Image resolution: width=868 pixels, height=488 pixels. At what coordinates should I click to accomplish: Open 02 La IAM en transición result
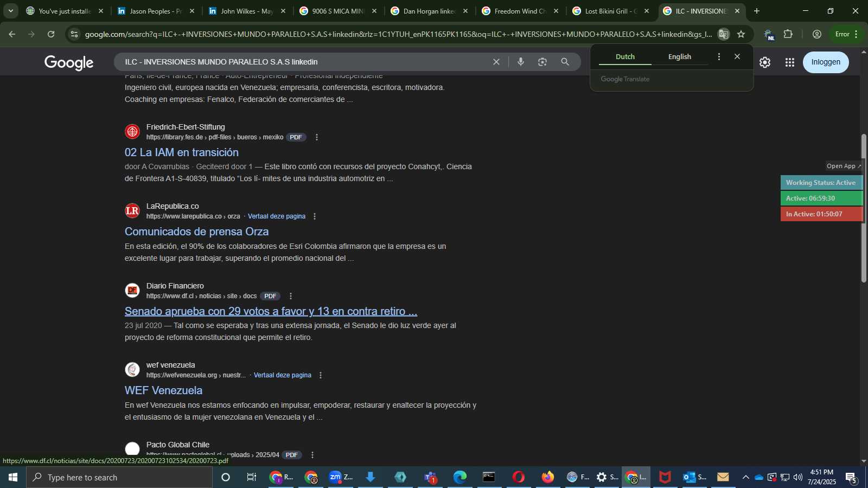pyautogui.click(x=182, y=152)
